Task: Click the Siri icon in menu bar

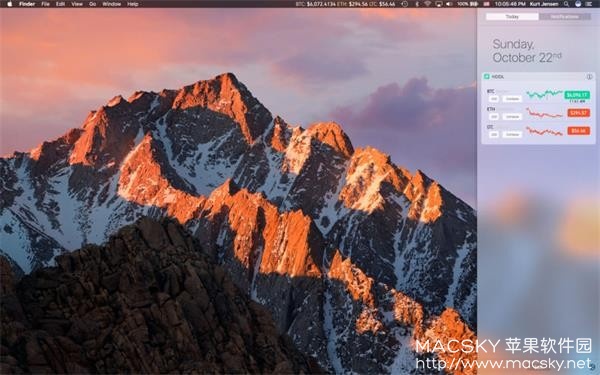Action: (x=578, y=4)
